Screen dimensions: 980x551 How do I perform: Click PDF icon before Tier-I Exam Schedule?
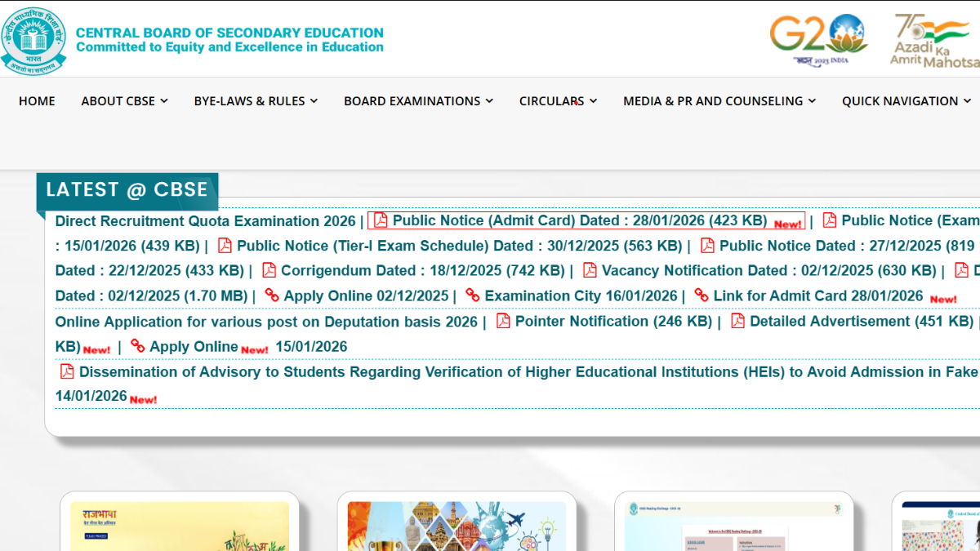coord(225,246)
